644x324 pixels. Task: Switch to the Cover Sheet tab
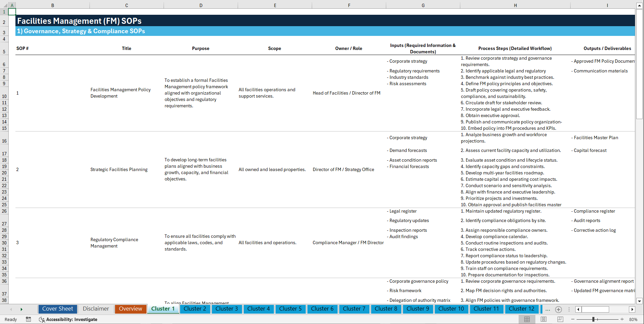tap(57, 309)
